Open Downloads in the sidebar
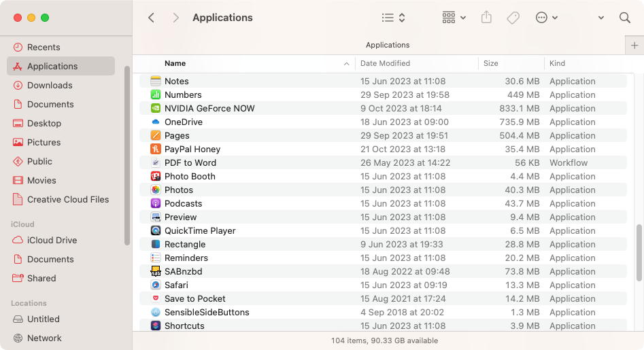 coord(61,85)
